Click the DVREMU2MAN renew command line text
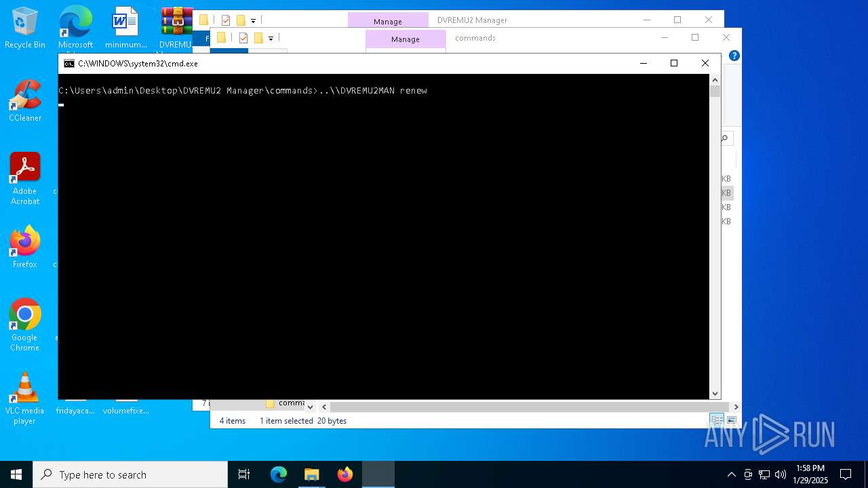868x488 pixels. tap(373, 90)
